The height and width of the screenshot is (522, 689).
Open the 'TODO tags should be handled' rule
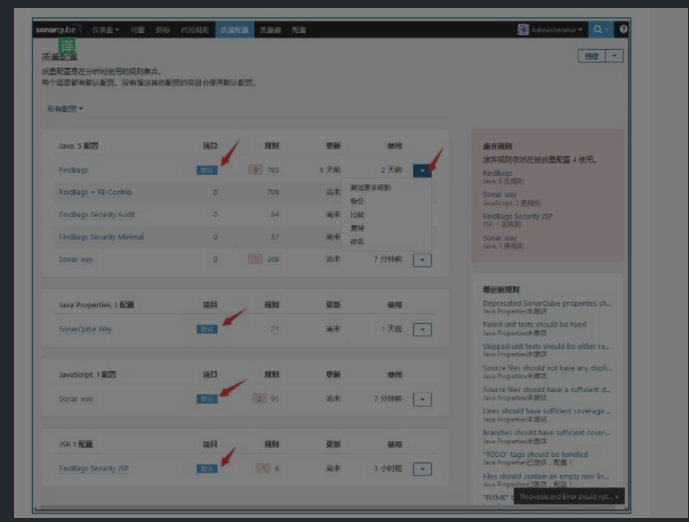535,454
